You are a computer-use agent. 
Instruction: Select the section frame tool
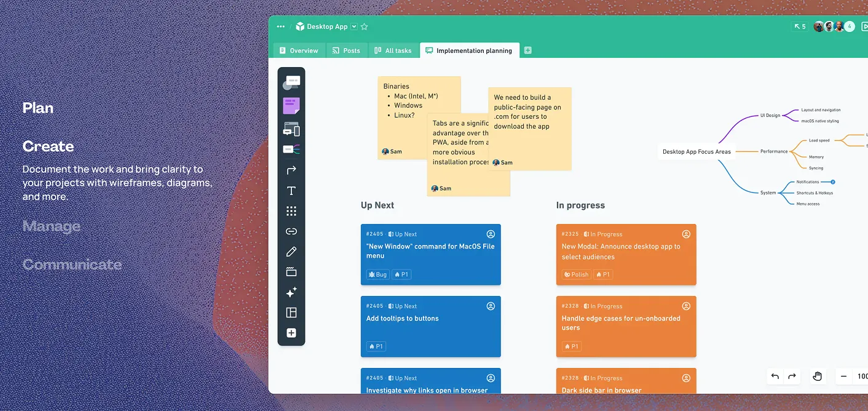[x=291, y=272]
